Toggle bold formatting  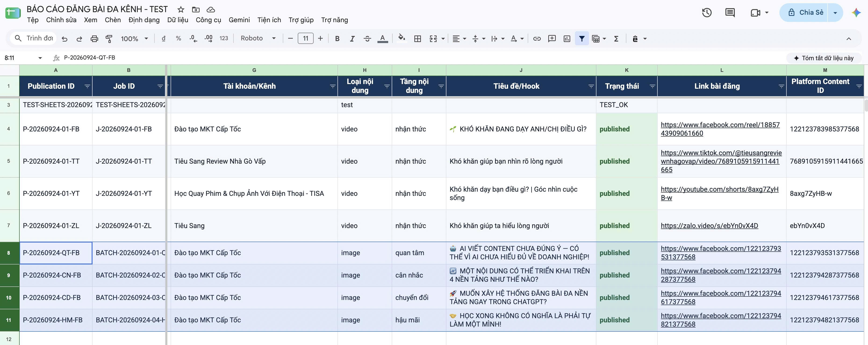(x=337, y=39)
